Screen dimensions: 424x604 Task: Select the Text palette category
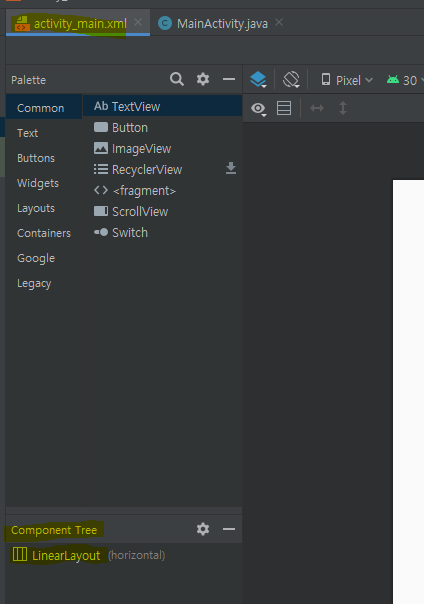[x=44, y=133]
